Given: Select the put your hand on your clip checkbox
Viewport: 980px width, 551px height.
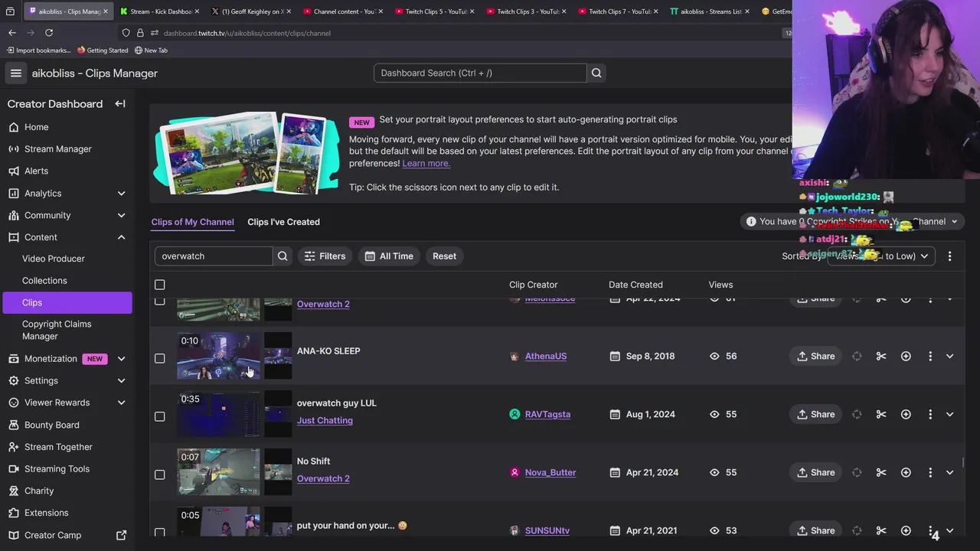Looking at the screenshot, I should coord(159,533).
